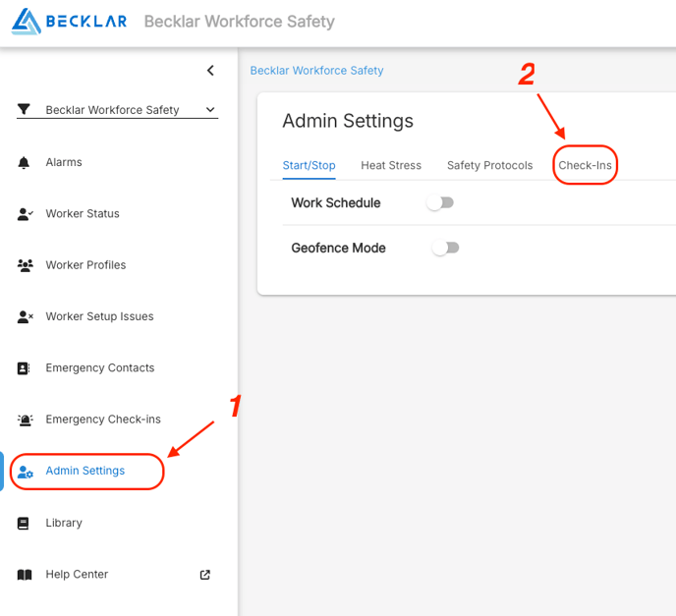Click the Emergency Contacts card icon
The height and width of the screenshot is (616, 676).
coord(25,368)
